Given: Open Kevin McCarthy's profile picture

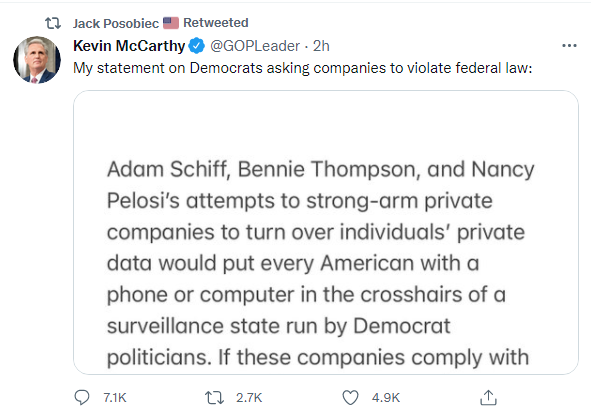Looking at the screenshot, I should pyautogui.click(x=37, y=60).
